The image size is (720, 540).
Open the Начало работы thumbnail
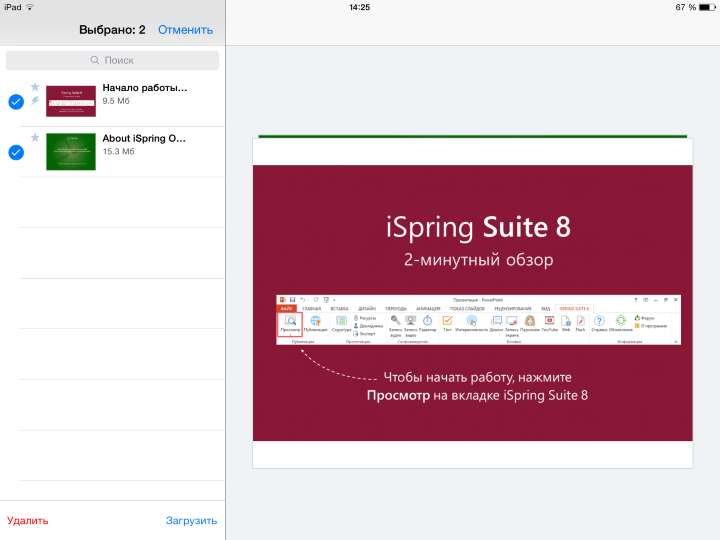pos(71,101)
